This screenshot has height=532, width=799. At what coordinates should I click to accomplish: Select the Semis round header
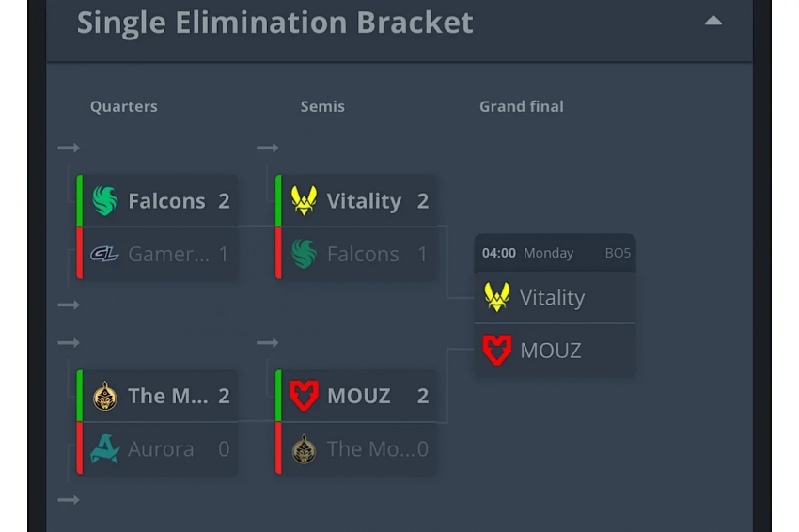322,106
